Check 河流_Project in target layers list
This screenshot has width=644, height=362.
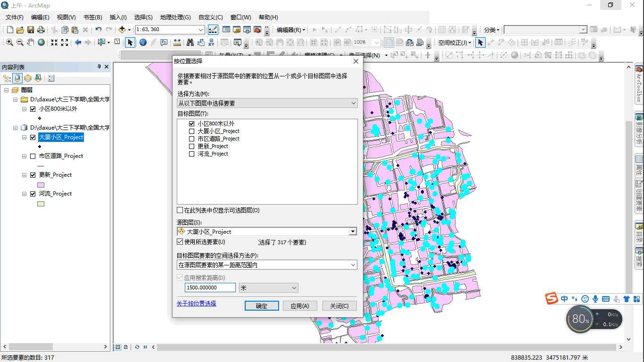[x=191, y=154]
